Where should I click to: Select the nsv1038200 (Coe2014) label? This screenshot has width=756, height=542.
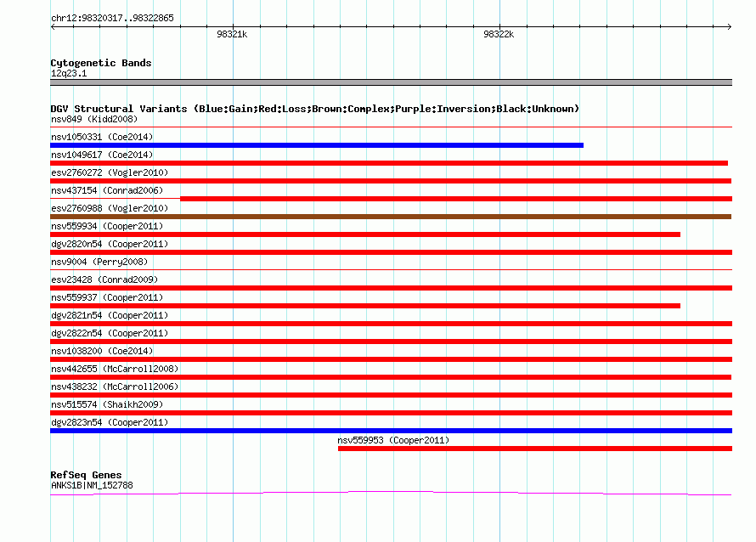(102, 351)
